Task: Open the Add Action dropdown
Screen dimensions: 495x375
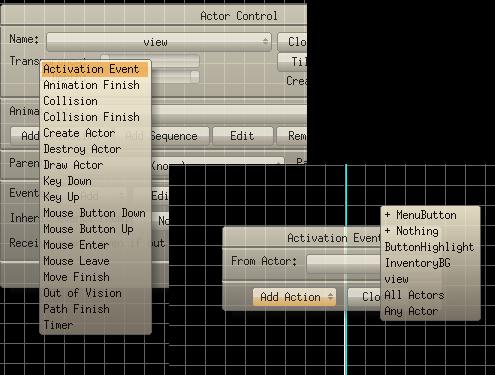Action: pos(294,297)
